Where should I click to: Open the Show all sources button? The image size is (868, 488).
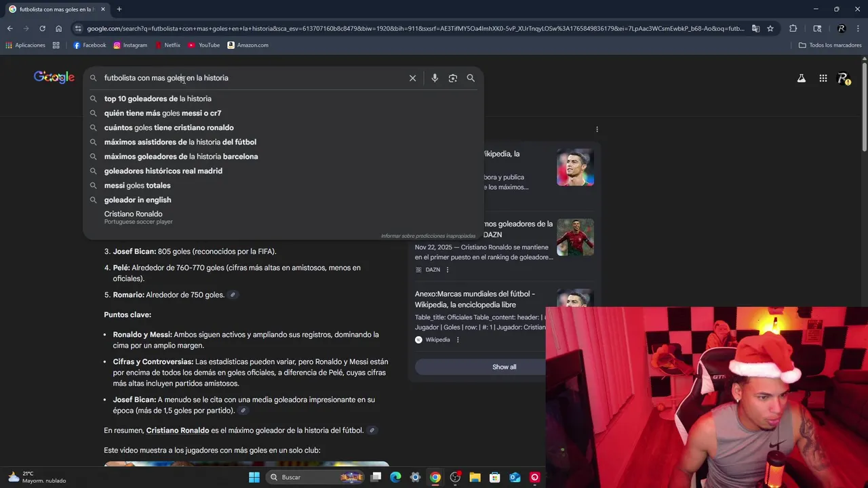pyautogui.click(x=504, y=367)
